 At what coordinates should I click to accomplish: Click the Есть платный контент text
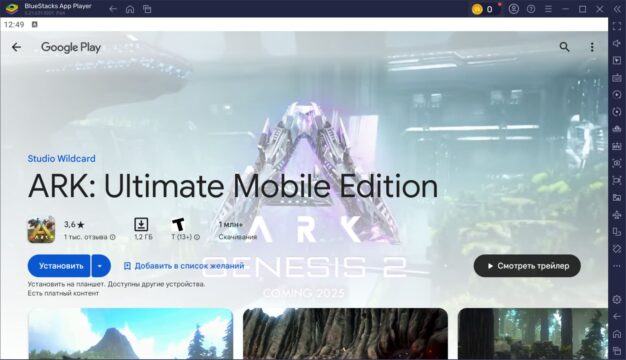pos(63,293)
